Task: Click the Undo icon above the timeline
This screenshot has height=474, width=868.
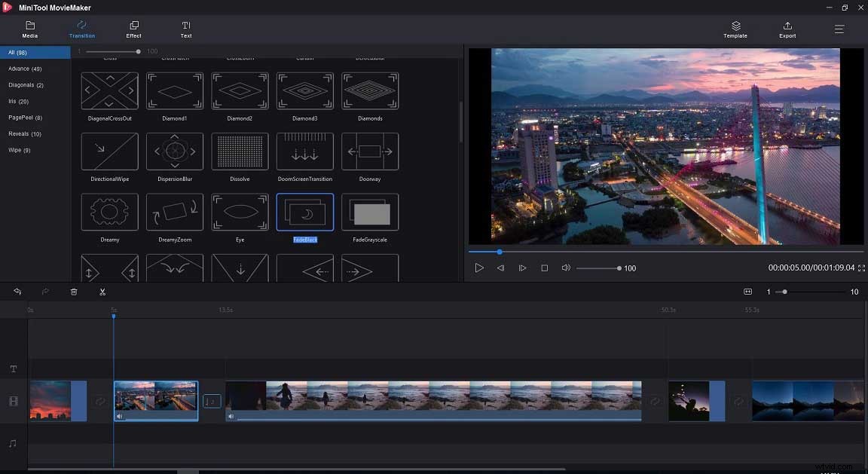Action: coord(17,292)
